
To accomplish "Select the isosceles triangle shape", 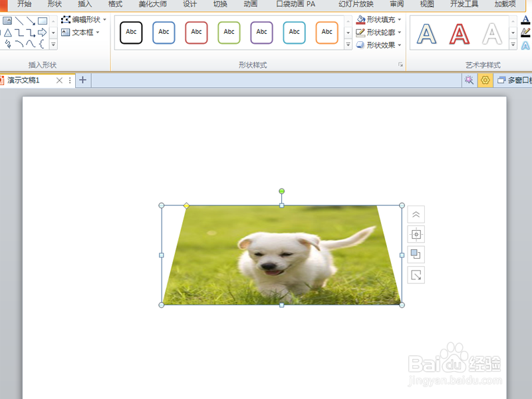I will point(8,33).
